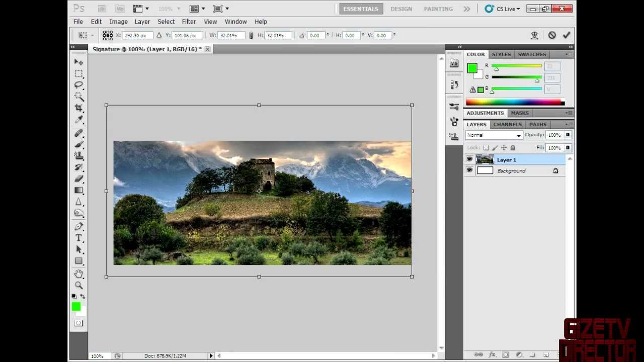Click the foreground color swatch in toolbar
The height and width of the screenshot is (362, 644).
pos(76,306)
